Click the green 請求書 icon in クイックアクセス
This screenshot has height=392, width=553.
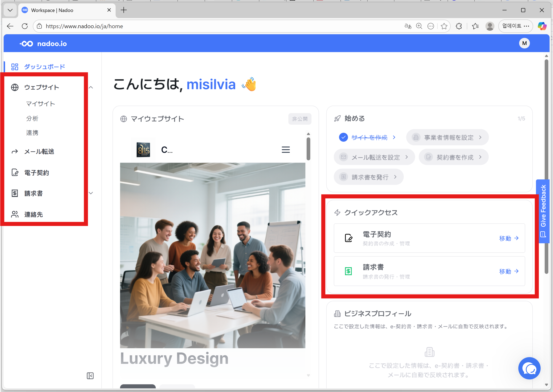click(x=348, y=271)
